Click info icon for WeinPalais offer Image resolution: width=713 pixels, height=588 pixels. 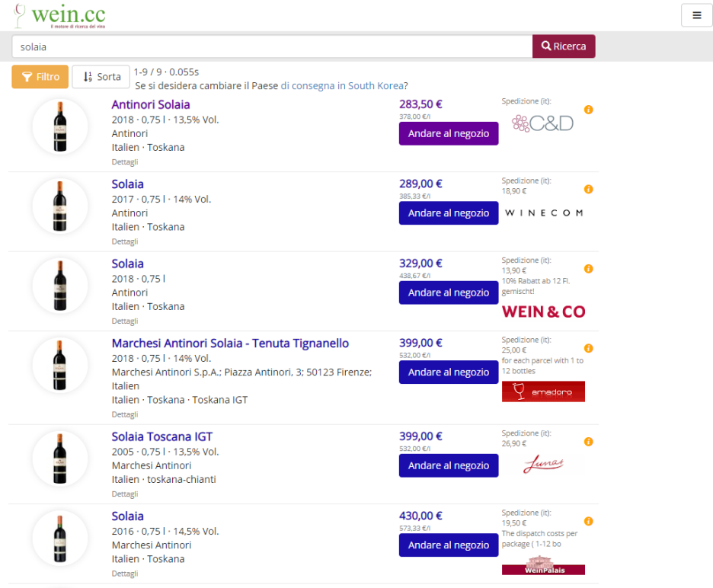click(x=588, y=521)
